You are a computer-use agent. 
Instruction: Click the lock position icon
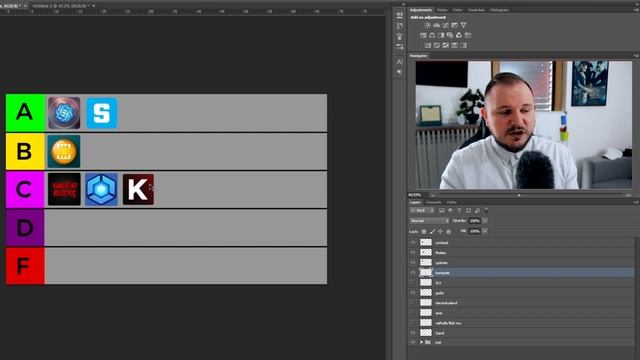pos(440,231)
